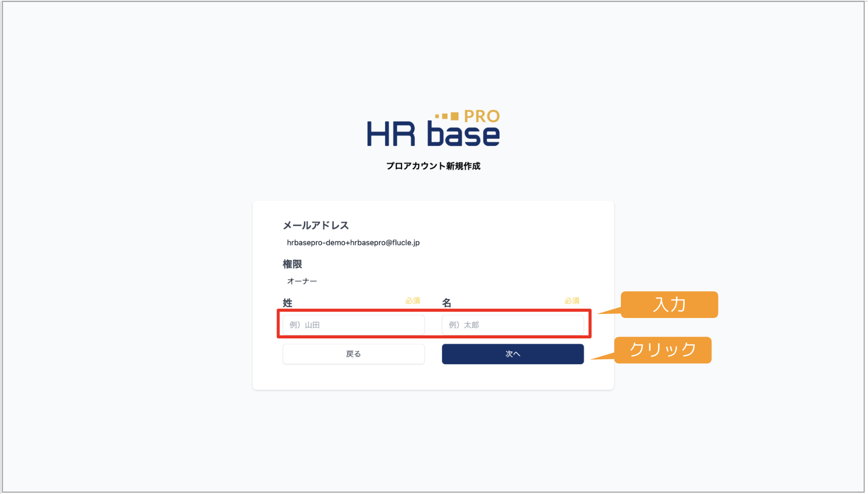Click the 必須 tag beside 名
The image size is (868, 494).
pos(572,301)
